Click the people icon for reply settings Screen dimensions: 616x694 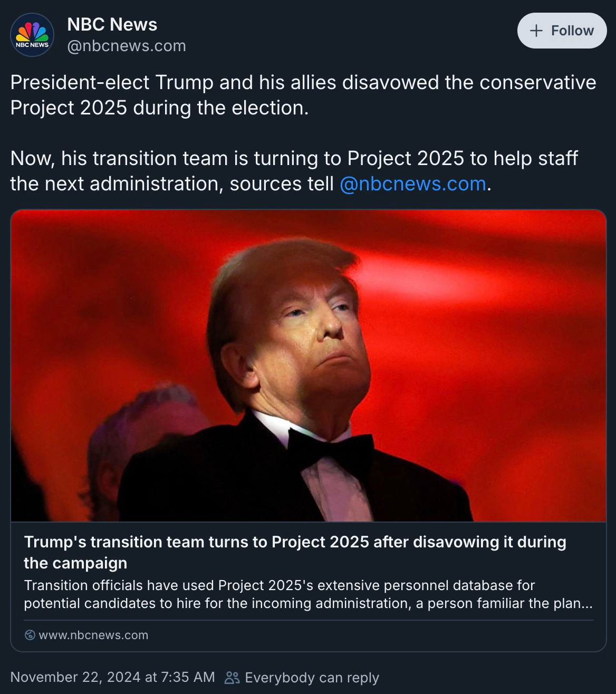tap(232, 678)
